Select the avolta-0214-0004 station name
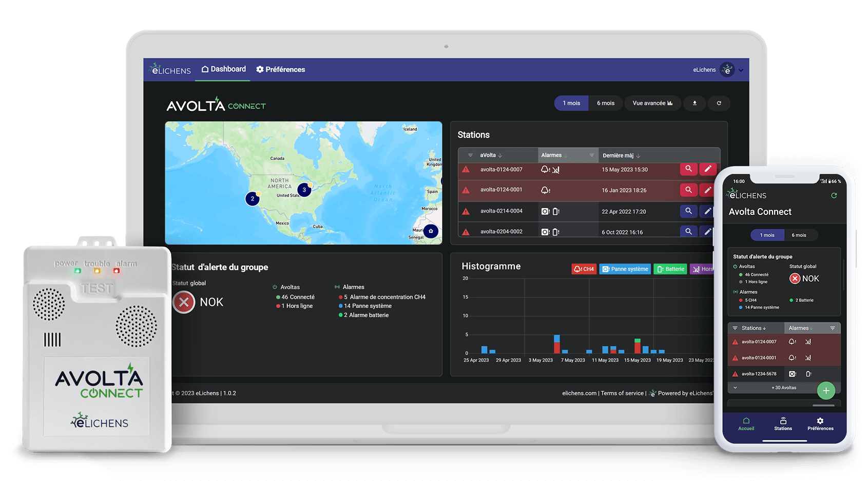Screen dimensions: 868x481 coord(501,211)
